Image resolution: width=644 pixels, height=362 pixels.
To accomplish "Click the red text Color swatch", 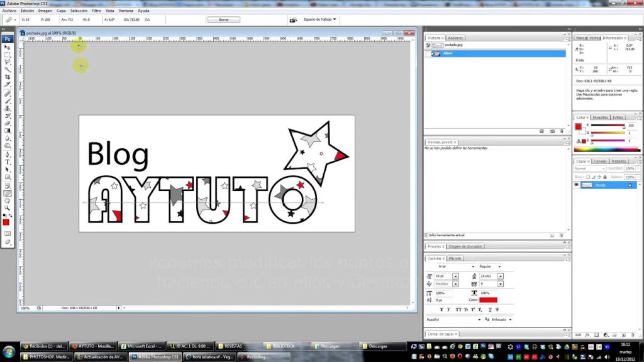I will pos(488,300).
